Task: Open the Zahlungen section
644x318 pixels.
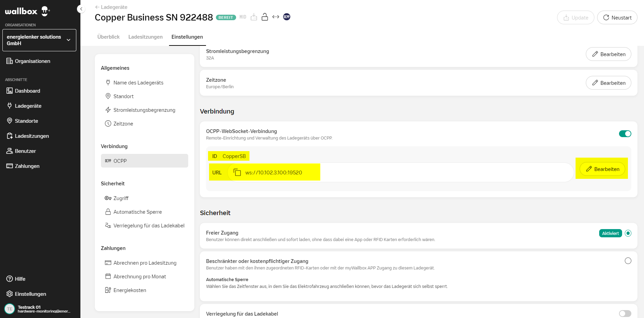Action: [23, 166]
